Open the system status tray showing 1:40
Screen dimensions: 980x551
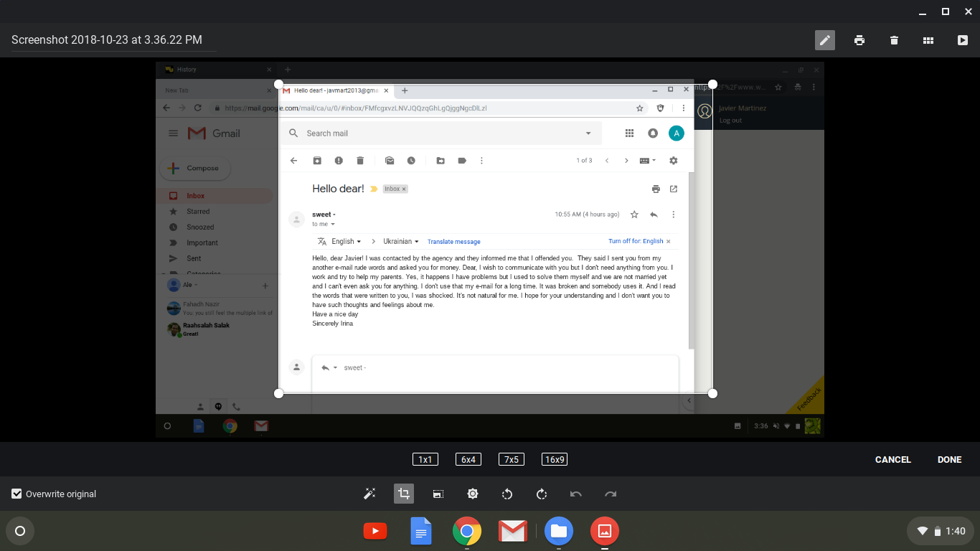point(941,531)
